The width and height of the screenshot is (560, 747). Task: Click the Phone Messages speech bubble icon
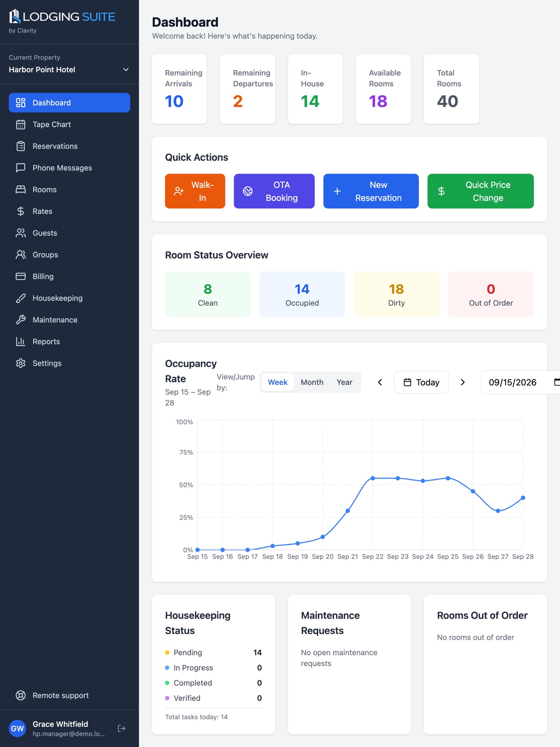coord(20,168)
